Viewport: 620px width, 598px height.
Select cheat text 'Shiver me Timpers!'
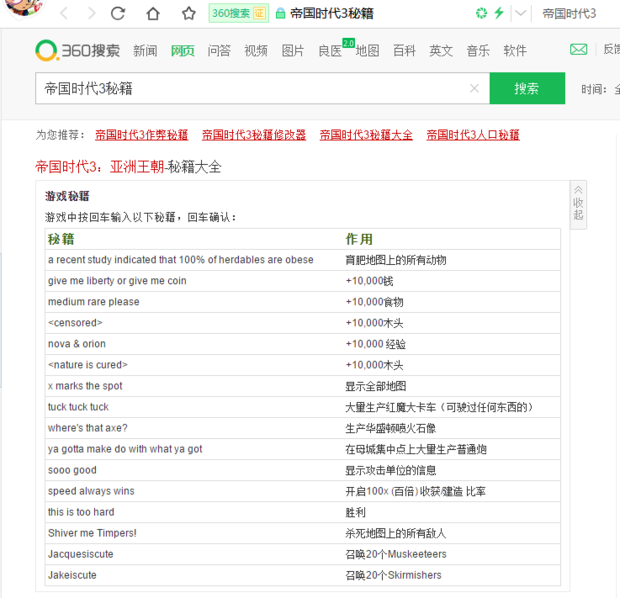click(x=92, y=533)
